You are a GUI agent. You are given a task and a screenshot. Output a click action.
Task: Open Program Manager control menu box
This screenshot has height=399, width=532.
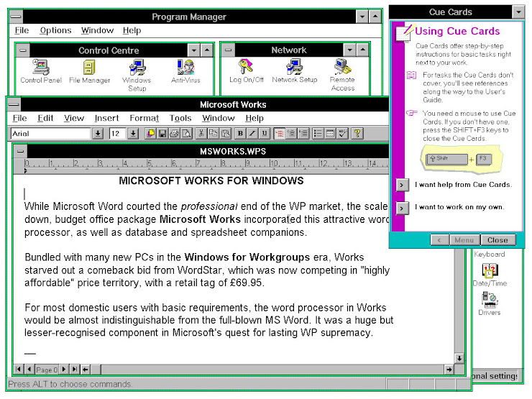pyautogui.click(x=16, y=17)
